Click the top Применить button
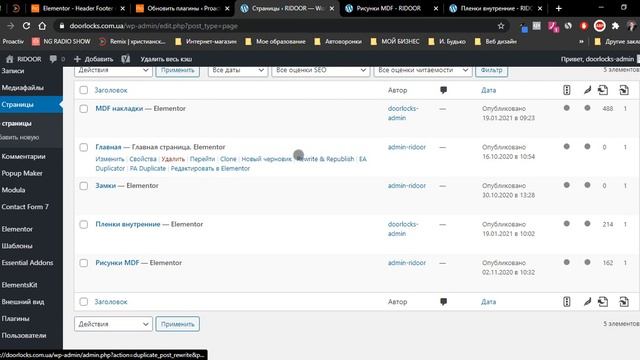This screenshot has width=640, height=360. click(178, 70)
